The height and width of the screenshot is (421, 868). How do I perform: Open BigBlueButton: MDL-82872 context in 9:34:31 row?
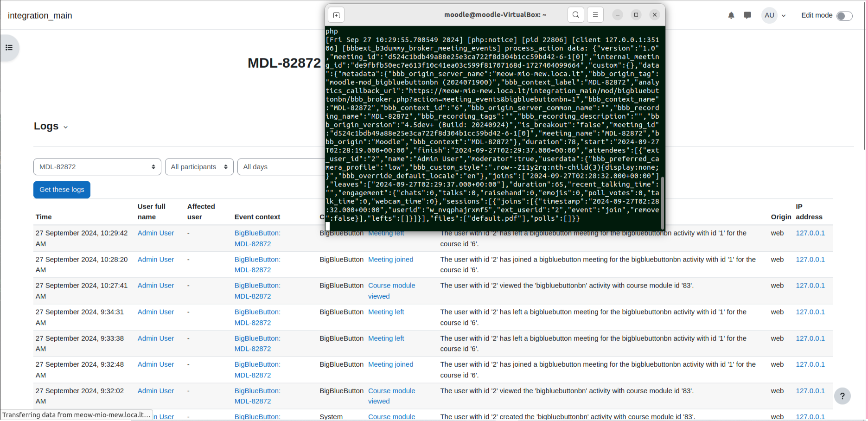coord(257,317)
